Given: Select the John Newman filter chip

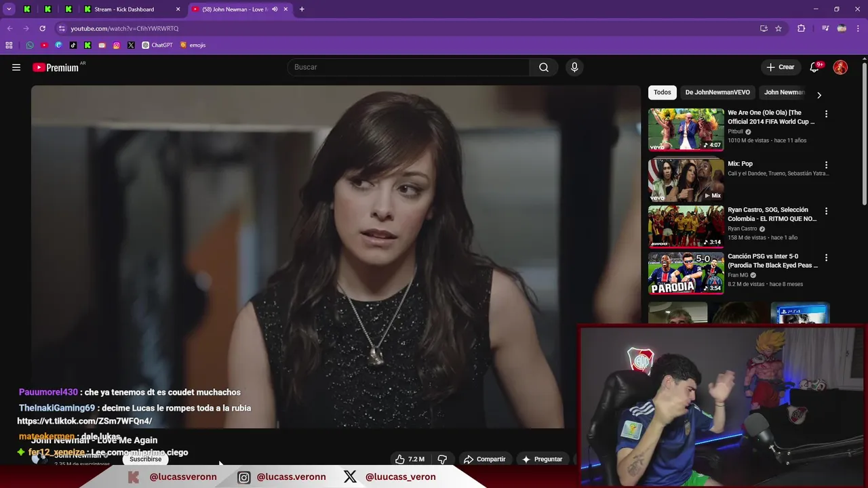Looking at the screenshot, I should pyautogui.click(x=785, y=92).
